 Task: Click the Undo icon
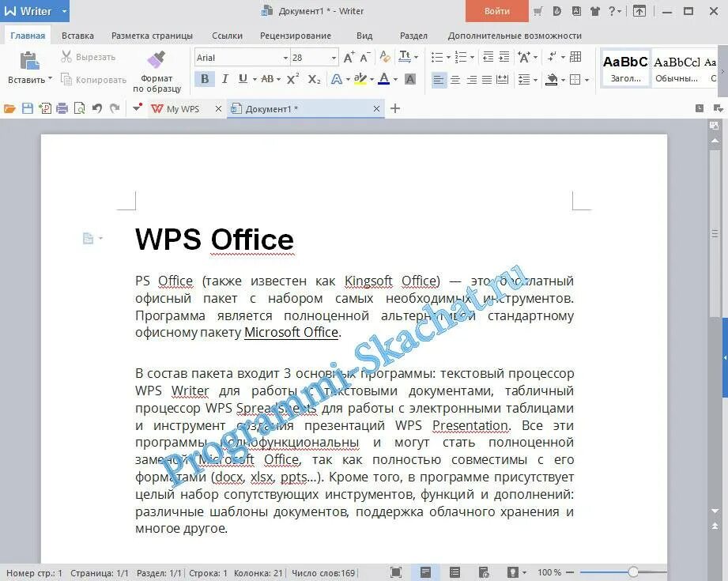point(97,108)
